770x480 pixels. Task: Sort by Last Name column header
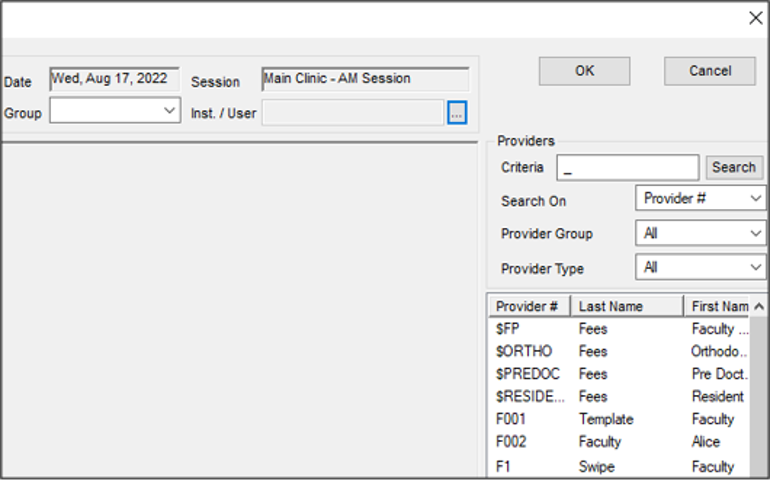(x=625, y=306)
